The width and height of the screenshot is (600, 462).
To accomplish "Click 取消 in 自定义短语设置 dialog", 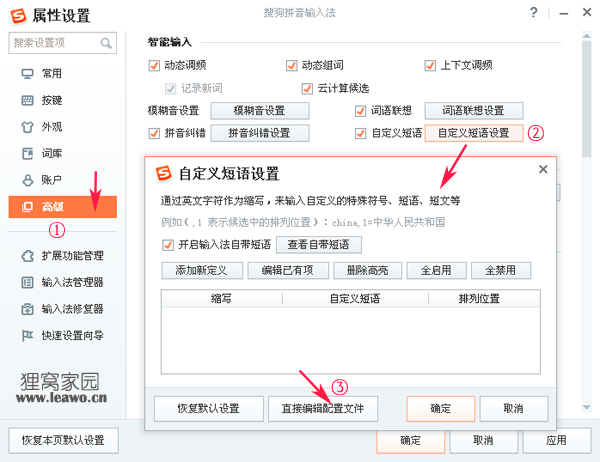I will click(x=514, y=409).
